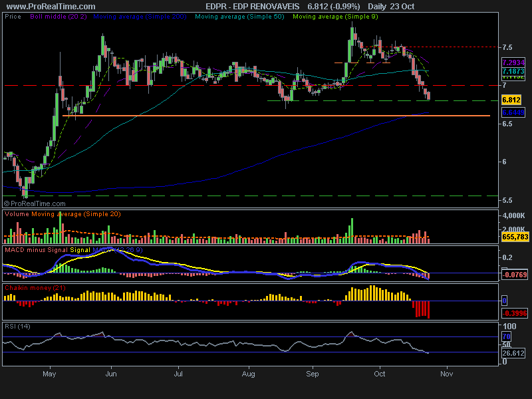Image resolution: width=532 pixels, height=399 pixels.
Task: Click the -0.3996 Chaikin value tag
Action: tap(515, 313)
